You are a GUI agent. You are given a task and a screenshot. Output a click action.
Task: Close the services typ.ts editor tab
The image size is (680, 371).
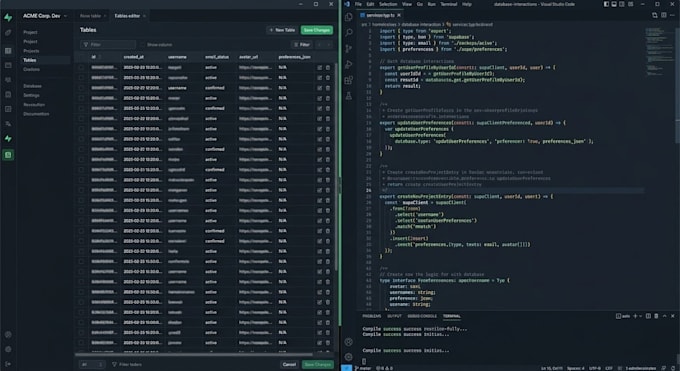399,15
